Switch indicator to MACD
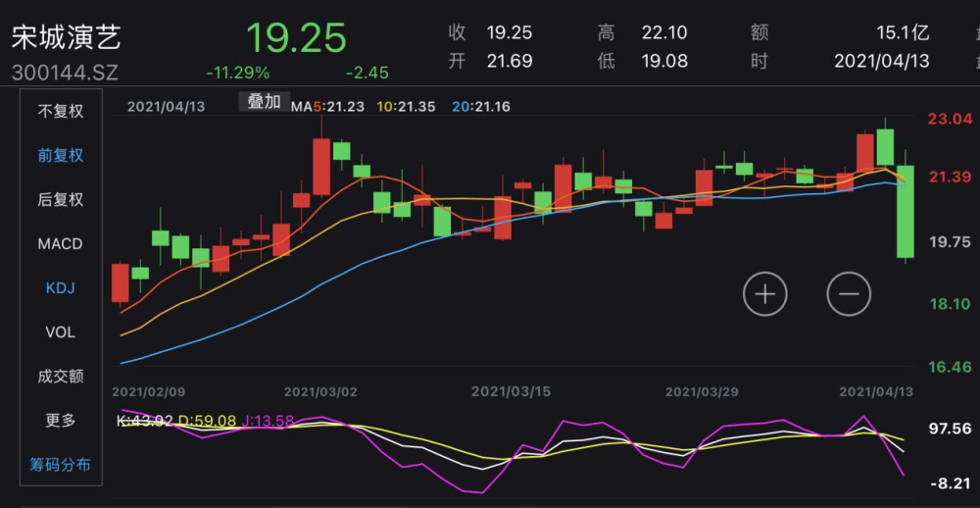 point(61,243)
